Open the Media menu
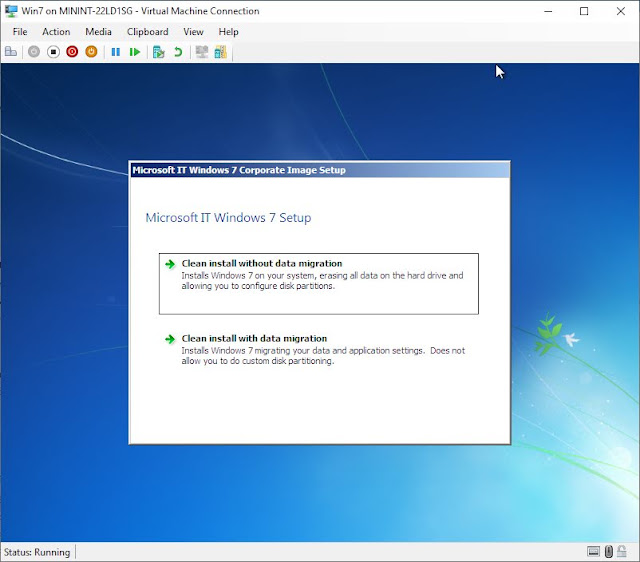 coord(98,32)
